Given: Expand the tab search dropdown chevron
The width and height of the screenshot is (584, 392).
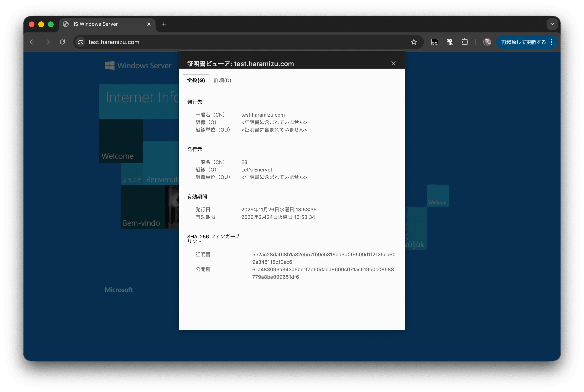Looking at the screenshot, I should pyautogui.click(x=552, y=24).
